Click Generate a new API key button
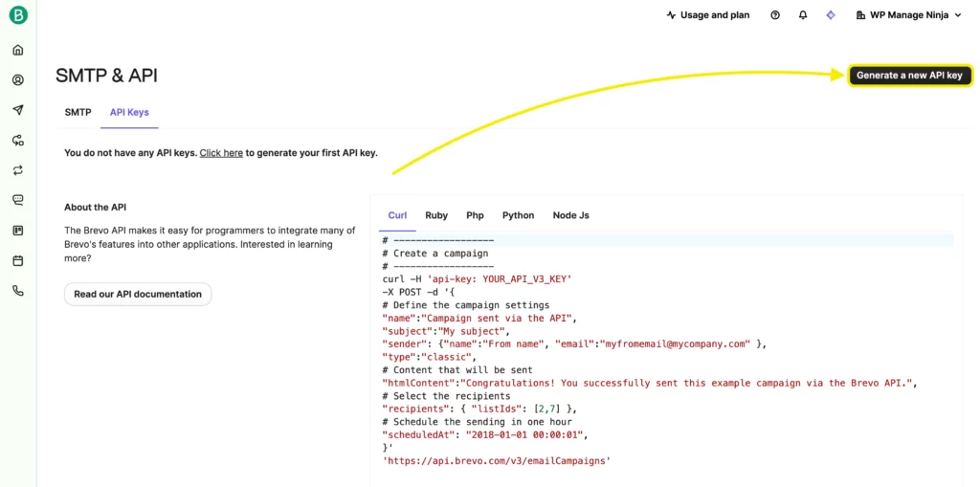 (x=909, y=75)
